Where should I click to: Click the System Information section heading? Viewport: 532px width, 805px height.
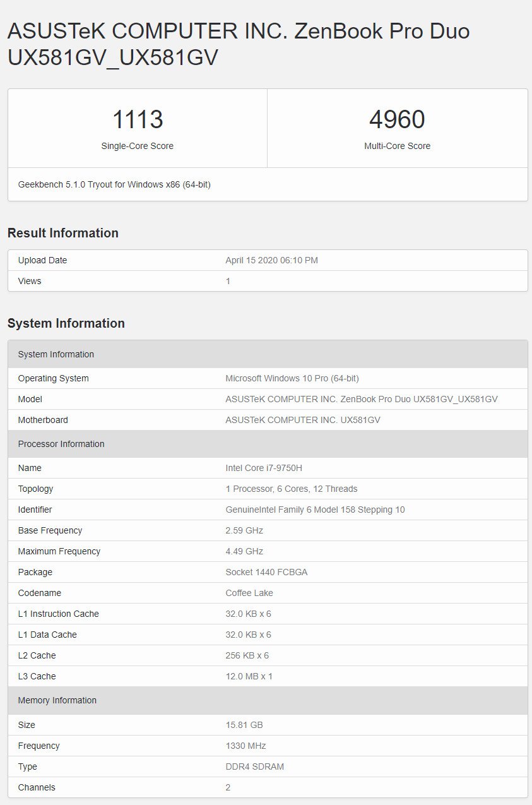point(66,323)
